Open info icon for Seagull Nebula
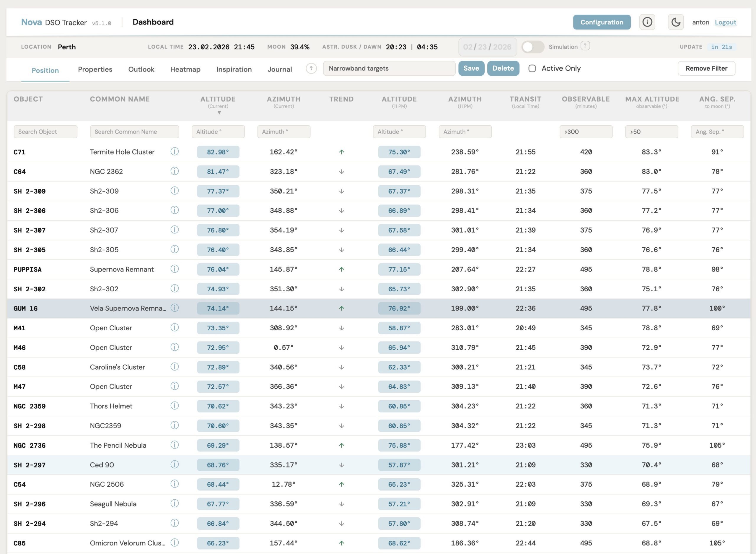The image size is (756, 554). [x=174, y=503]
